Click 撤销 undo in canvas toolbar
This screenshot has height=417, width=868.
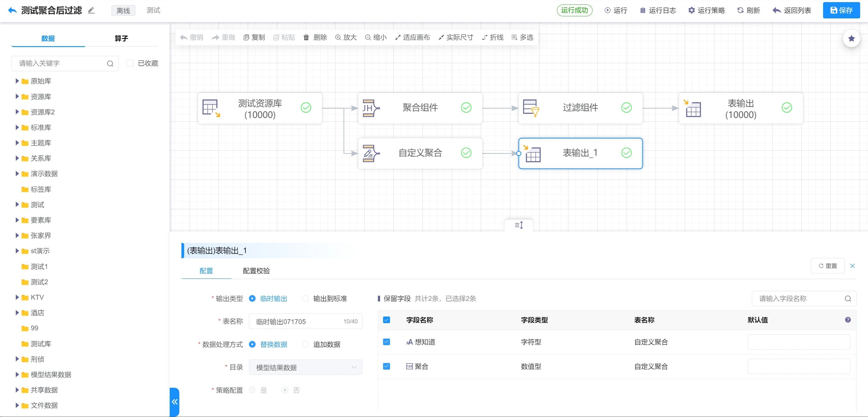[192, 37]
